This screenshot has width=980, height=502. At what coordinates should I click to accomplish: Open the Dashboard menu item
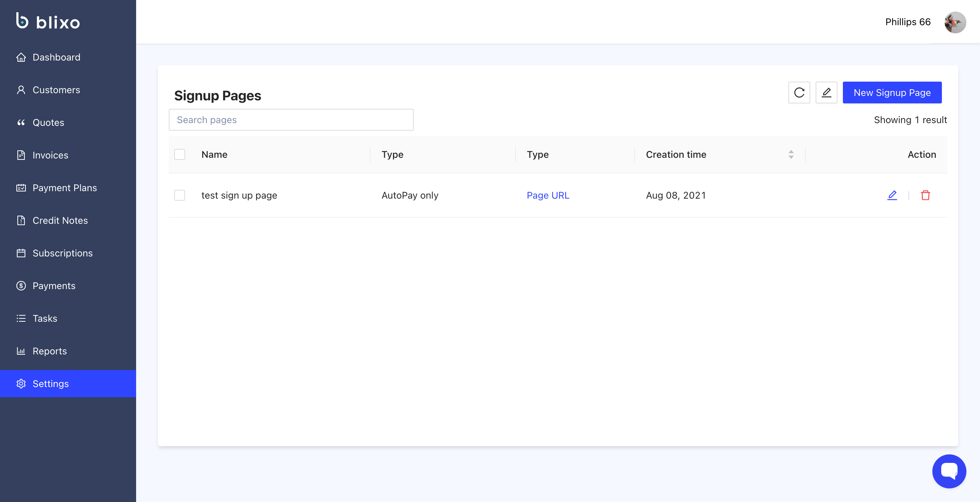(x=56, y=57)
